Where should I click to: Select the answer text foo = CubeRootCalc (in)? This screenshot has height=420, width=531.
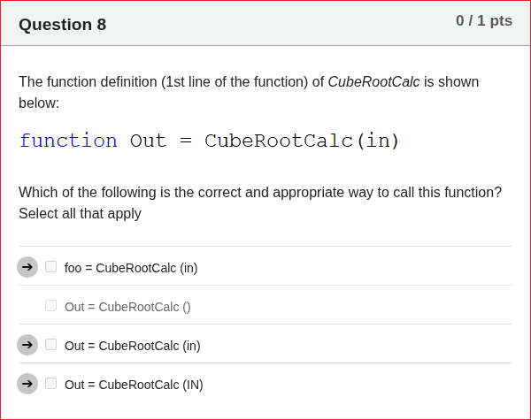[x=131, y=268]
